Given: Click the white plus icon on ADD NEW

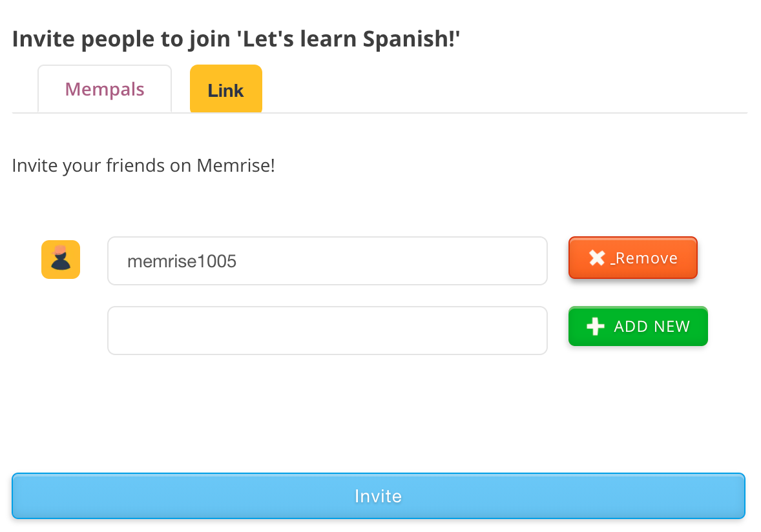Looking at the screenshot, I should pyautogui.click(x=595, y=327).
